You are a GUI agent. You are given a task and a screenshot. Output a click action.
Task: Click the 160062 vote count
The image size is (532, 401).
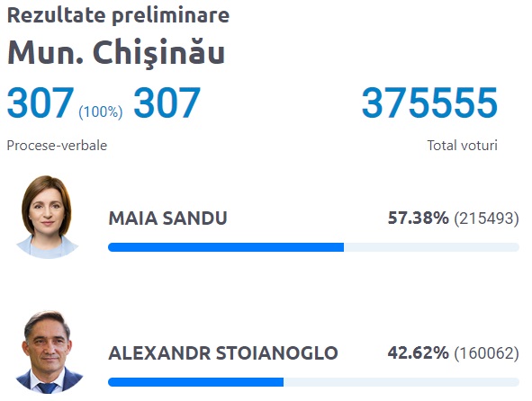486,353
